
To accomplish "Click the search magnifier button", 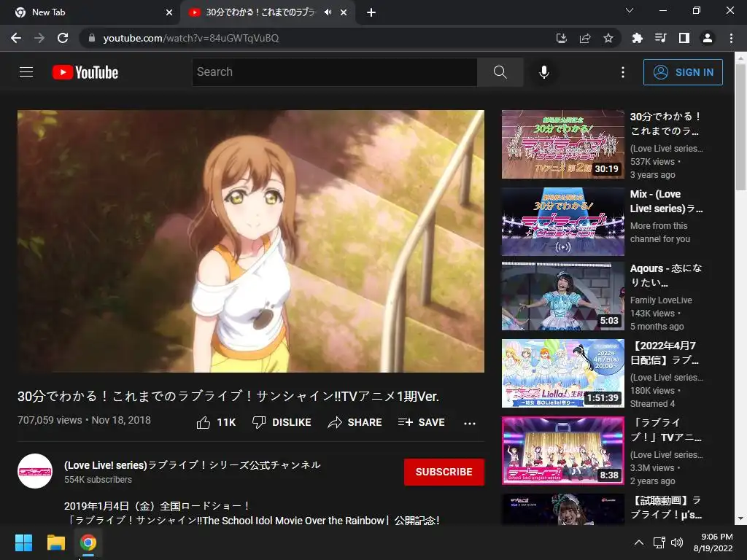I will point(500,72).
